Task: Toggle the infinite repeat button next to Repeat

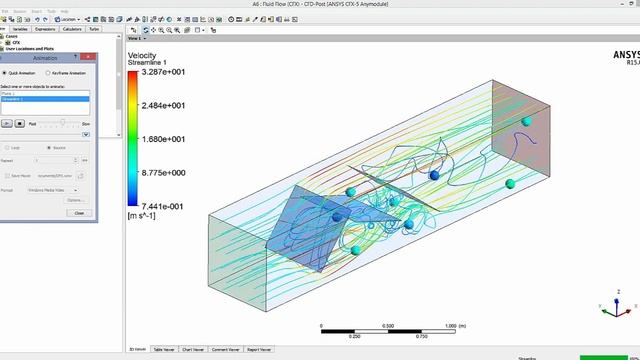Action: pos(85,160)
